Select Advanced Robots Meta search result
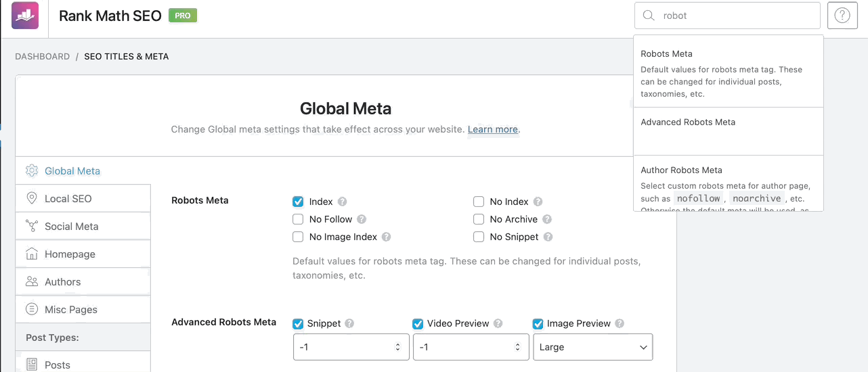This screenshot has height=372, width=868. pos(688,122)
